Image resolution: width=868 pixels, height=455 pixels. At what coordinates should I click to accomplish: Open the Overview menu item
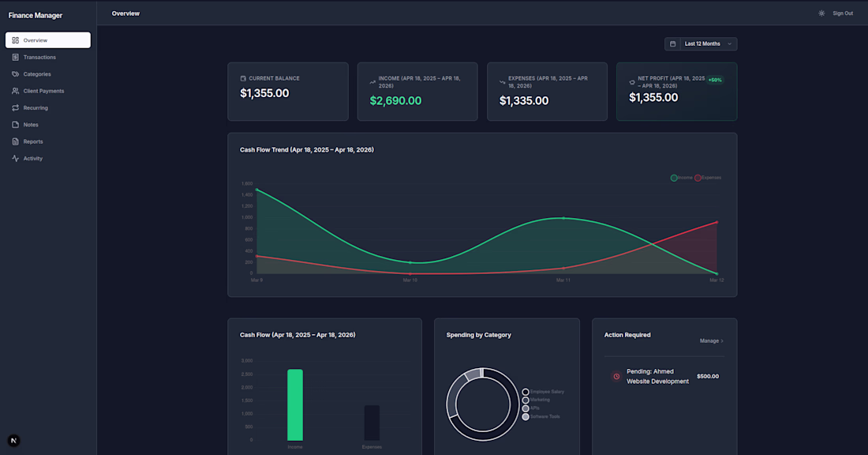tap(48, 40)
